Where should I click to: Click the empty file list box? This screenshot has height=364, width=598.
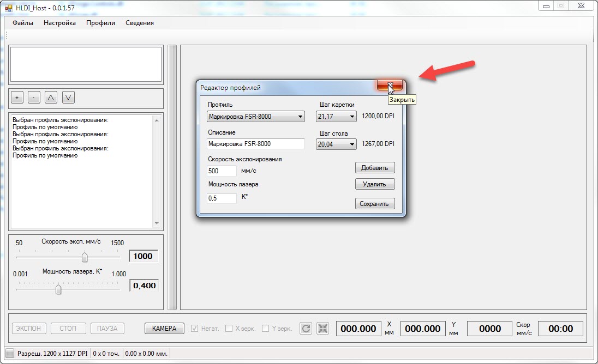[86, 64]
